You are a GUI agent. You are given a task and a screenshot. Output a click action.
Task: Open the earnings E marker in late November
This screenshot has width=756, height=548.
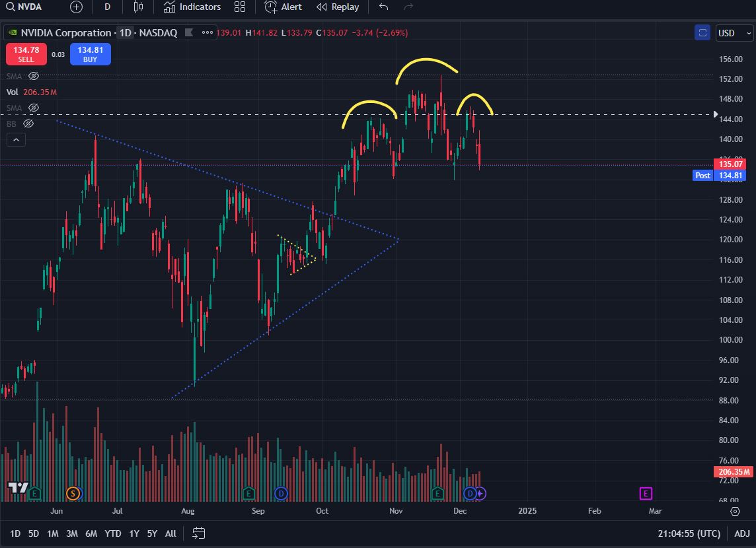point(437,493)
